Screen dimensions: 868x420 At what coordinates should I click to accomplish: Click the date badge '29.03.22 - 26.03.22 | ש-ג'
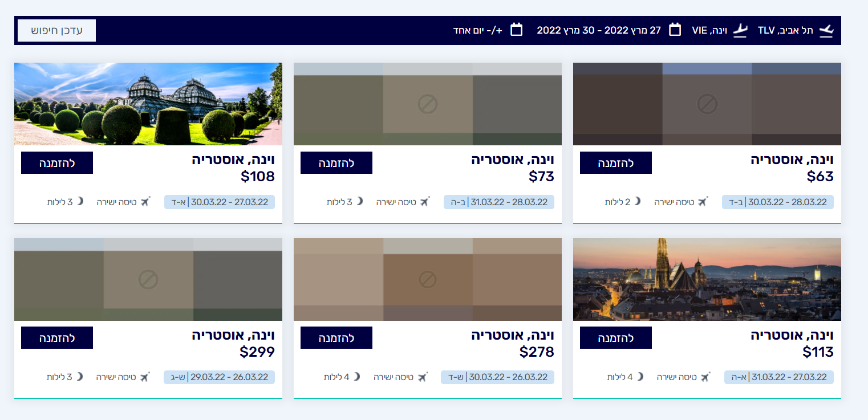(x=220, y=377)
